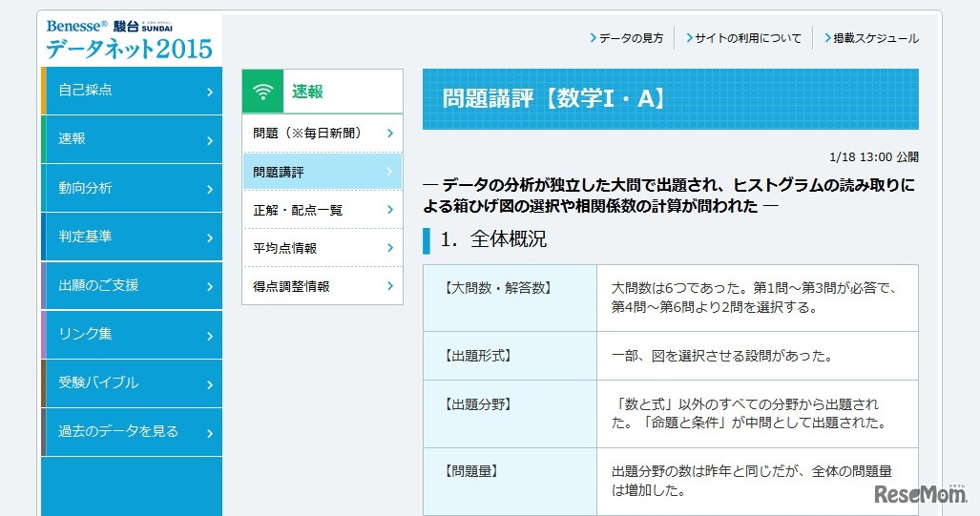Click the text starting 出題分野の数は昨年と同じだが
980x516 pixels.
click(752, 481)
